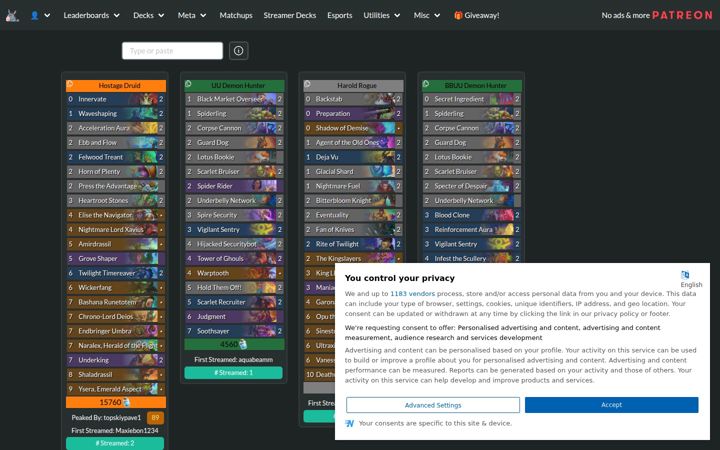Image resolution: width=720 pixels, height=450 pixels.
Task: Expand the Meta dropdown
Action: tap(191, 15)
